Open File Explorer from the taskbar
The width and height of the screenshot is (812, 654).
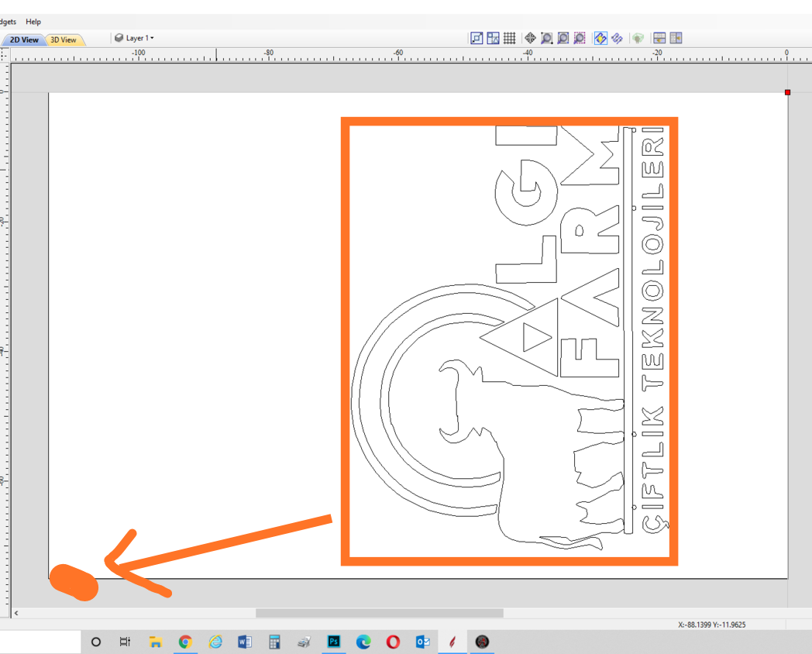[156, 642]
